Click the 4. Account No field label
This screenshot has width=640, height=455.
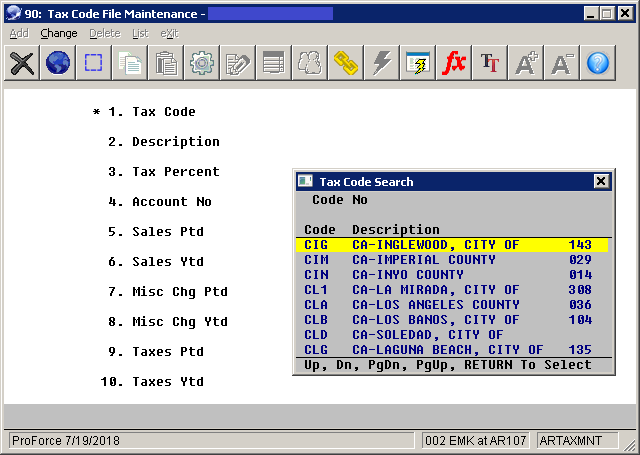[x=160, y=202]
